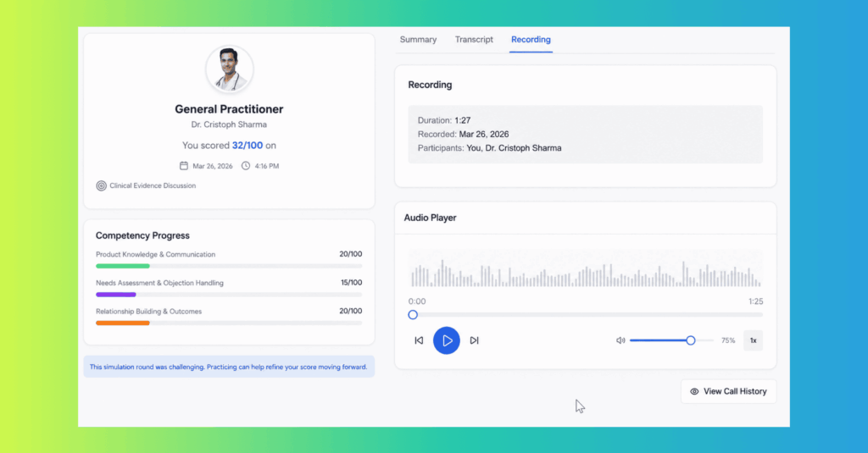Click the calendar icon beside Mar 26, 2026
Image resolution: width=868 pixels, height=453 pixels.
coord(184,166)
